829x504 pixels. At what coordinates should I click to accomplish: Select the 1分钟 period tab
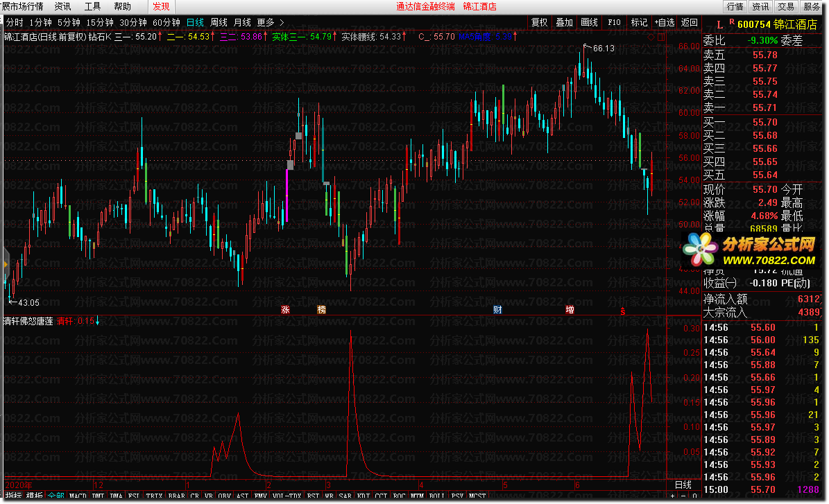(x=41, y=22)
